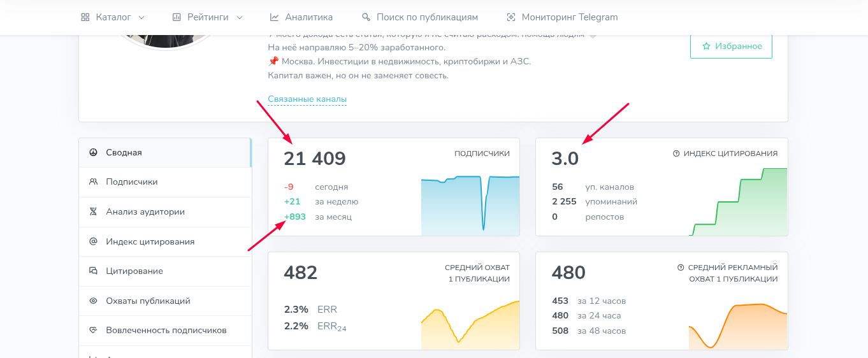This screenshot has height=358, width=868.
Task: Click the @ icon next to Индекс цитирования
Action: 93,241
